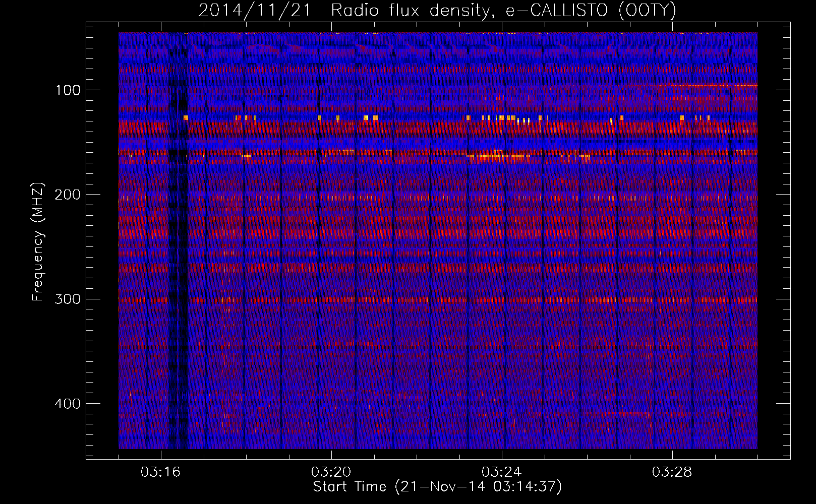
Task: Select the 'Frequency (MHZ)' y-axis label
Action: click(x=38, y=242)
